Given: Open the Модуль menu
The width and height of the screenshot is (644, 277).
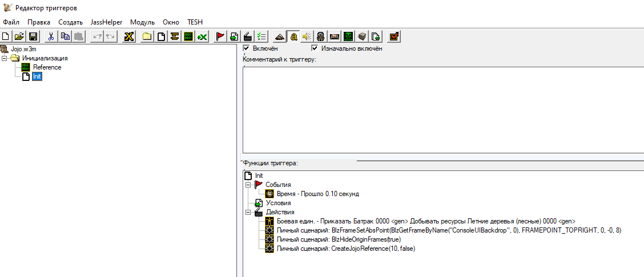Looking at the screenshot, I should click(x=142, y=22).
